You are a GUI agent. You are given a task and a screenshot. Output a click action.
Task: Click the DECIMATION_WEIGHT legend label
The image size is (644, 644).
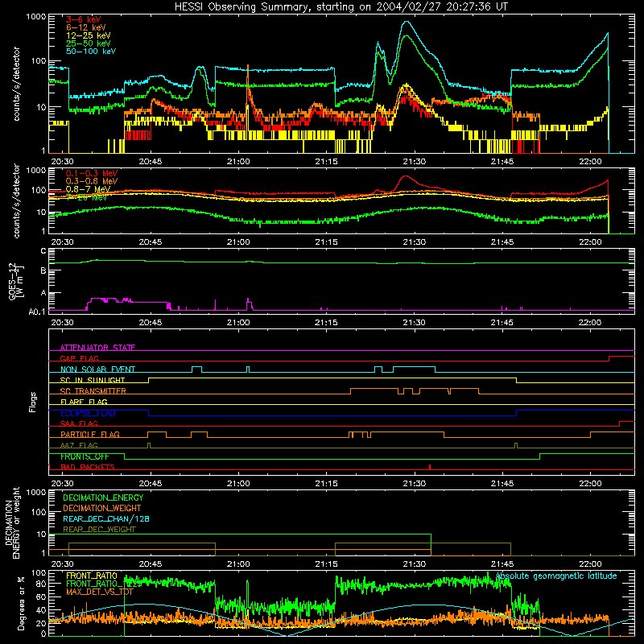(102, 508)
